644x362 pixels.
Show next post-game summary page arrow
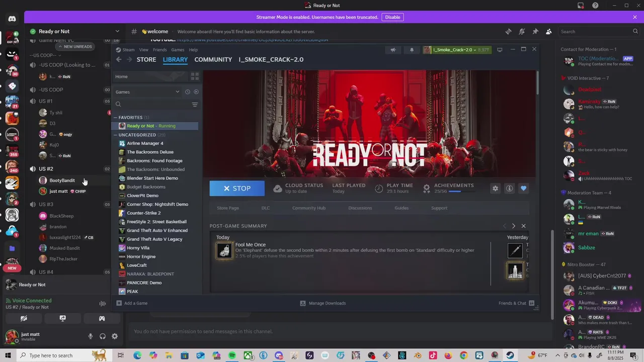(x=513, y=226)
